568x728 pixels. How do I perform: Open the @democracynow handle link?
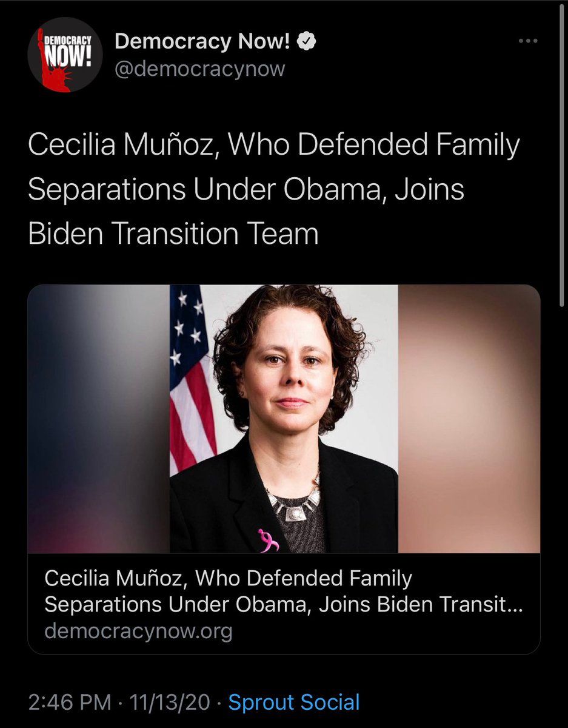pyautogui.click(x=199, y=69)
